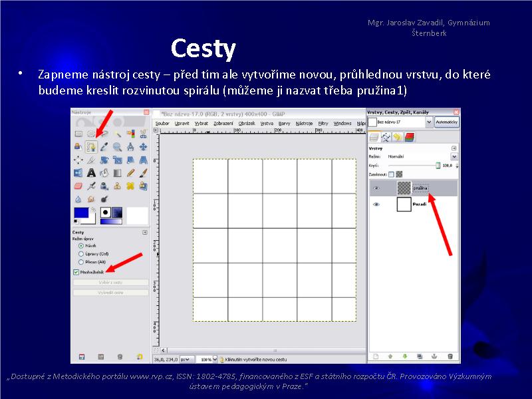
Task: Select the Zoom magnifier tool
Action: point(118,147)
